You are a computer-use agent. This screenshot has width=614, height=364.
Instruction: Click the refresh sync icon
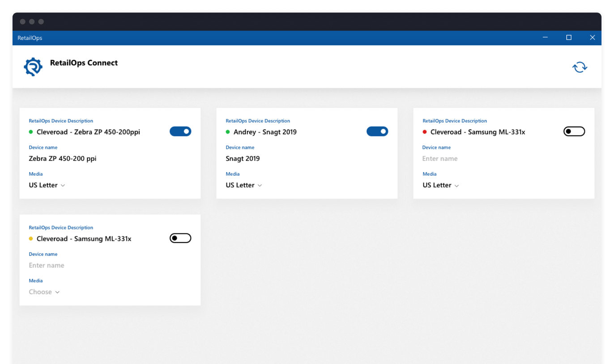coord(580,66)
